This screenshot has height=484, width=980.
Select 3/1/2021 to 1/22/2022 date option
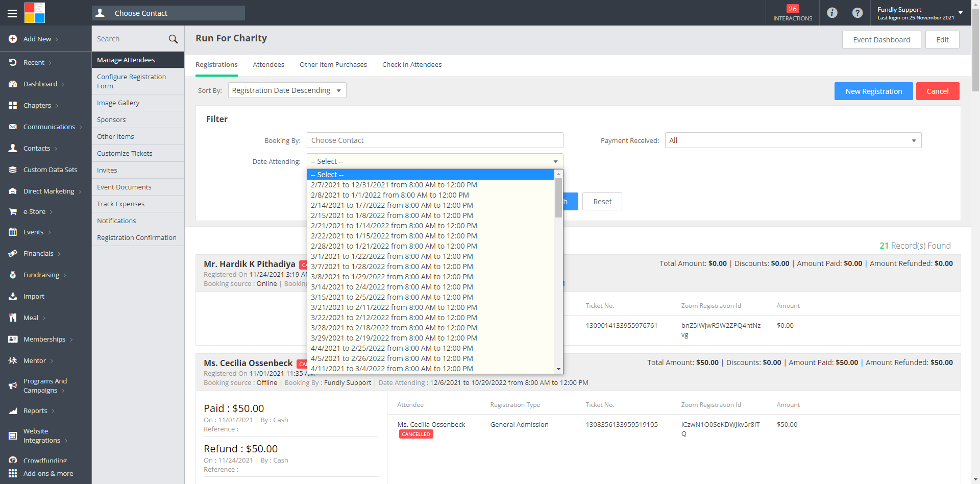pyautogui.click(x=430, y=256)
